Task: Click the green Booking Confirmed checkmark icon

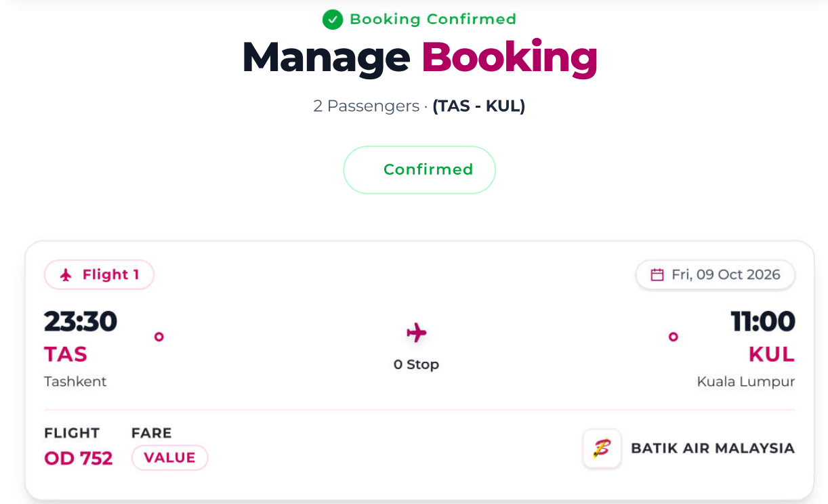Action: pyautogui.click(x=333, y=20)
